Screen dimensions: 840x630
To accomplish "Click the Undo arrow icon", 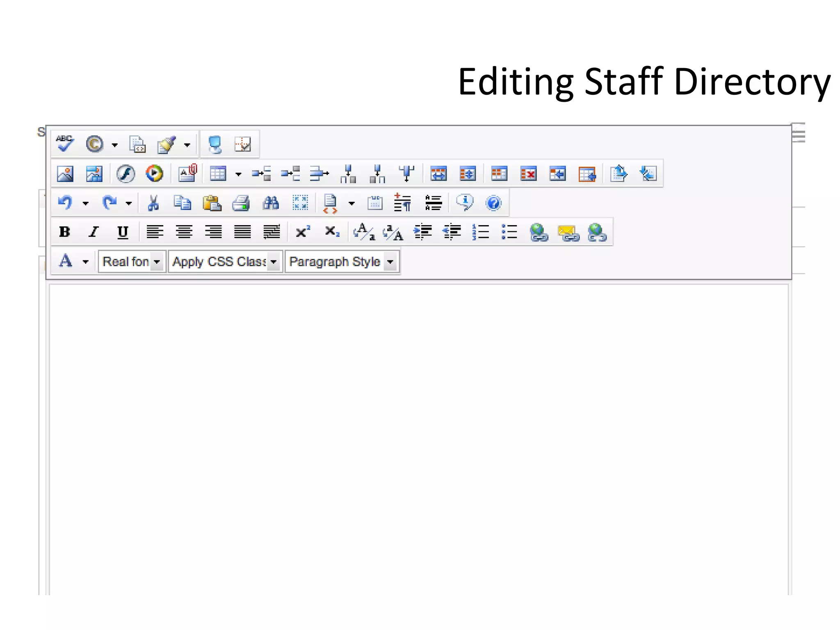I will click(x=65, y=203).
